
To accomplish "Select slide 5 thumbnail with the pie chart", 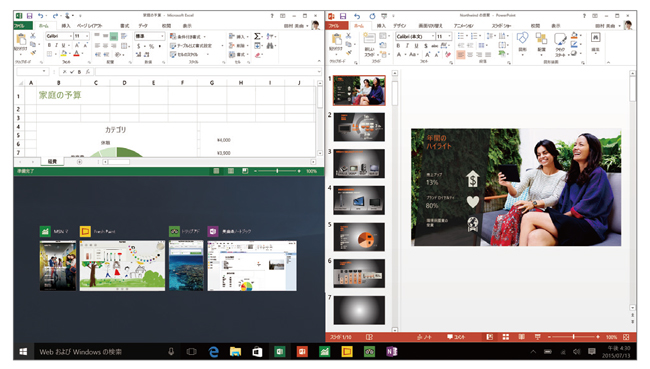I will click(x=359, y=237).
